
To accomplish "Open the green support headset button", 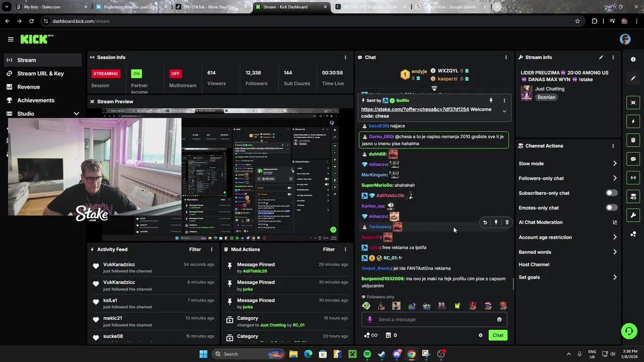I will [629, 331].
